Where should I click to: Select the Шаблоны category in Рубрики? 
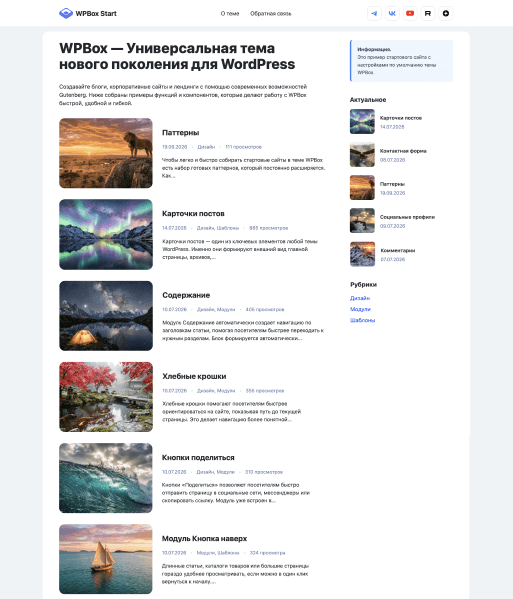[x=362, y=320]
